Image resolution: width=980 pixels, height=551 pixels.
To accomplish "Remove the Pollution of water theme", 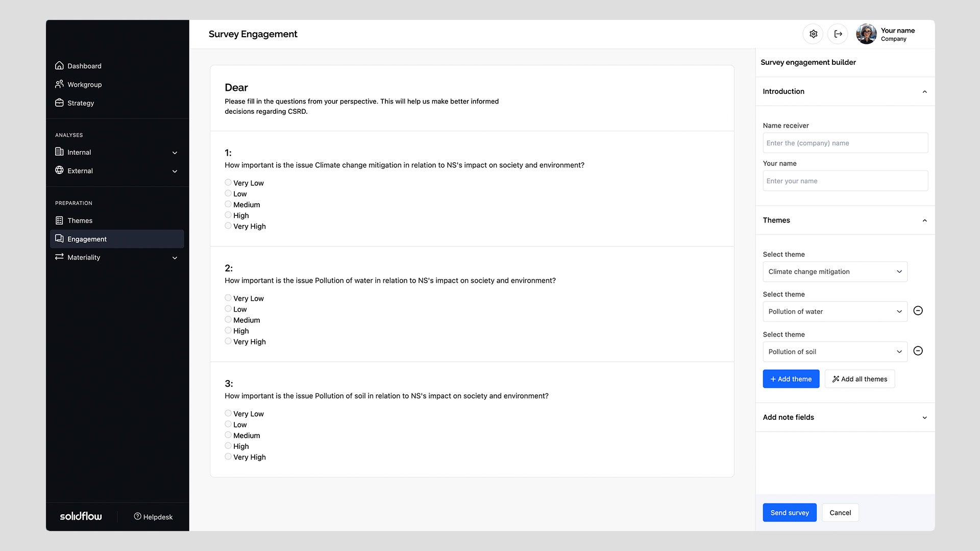I will pyautogui.click(x=918, y=311).
